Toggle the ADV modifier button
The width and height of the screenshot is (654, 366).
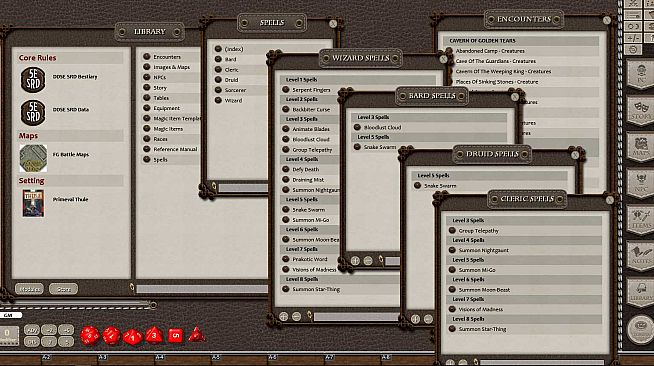pos(32,330)
